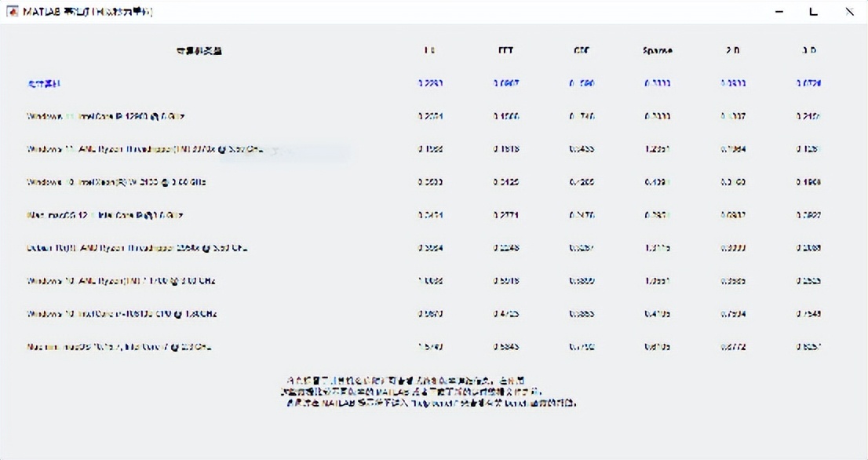The width and height of the screenshot is (868, 460).
Task: Minimize the MATLAB benchmark window
Action: [779, 12]
